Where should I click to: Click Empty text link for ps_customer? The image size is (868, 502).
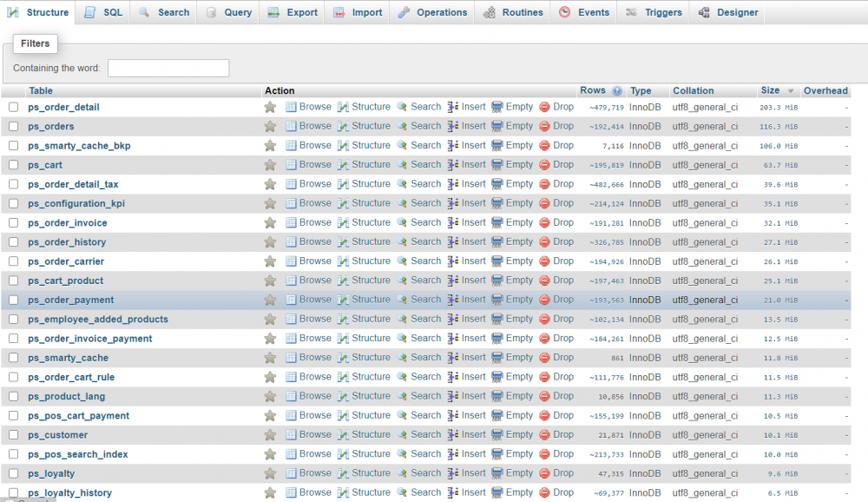pyautogui.click(x=519, y=434)
